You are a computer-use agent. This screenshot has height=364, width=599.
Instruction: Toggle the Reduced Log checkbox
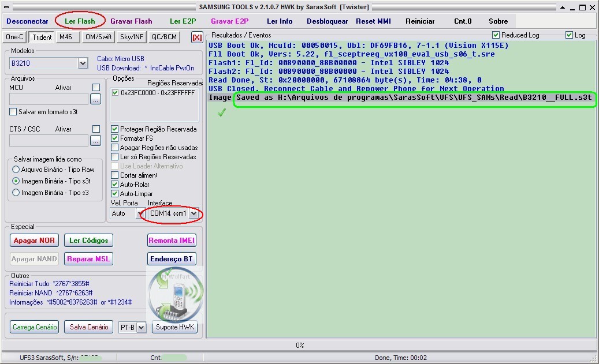(496, 35)
